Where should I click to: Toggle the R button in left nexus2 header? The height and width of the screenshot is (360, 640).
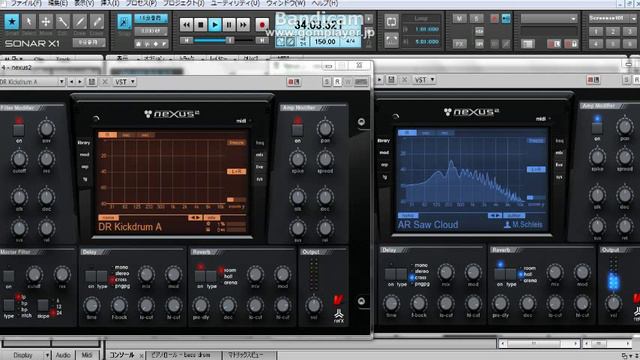click(x=337, y=82)
